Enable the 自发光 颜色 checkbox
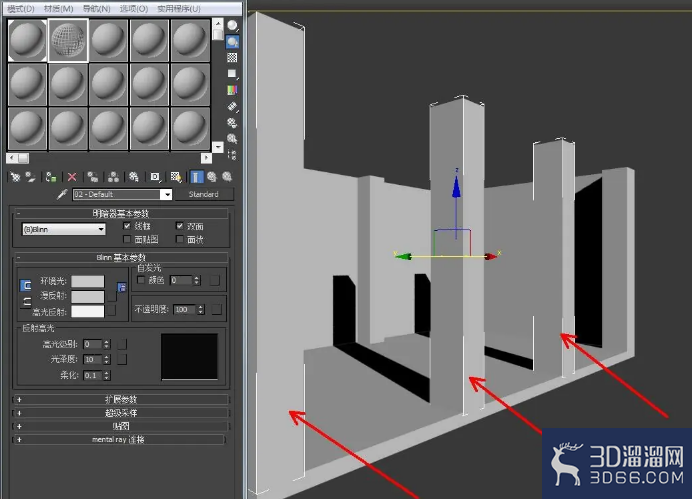 [x=141, y=280]
